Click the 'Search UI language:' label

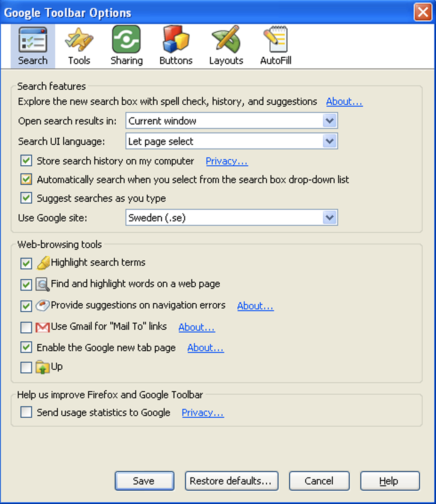coord(62,141)
